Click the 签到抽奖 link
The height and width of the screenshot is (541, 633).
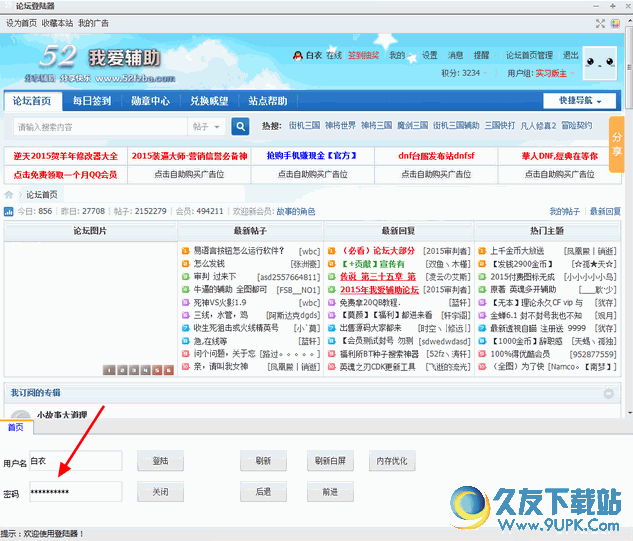(x=364, y=55)
